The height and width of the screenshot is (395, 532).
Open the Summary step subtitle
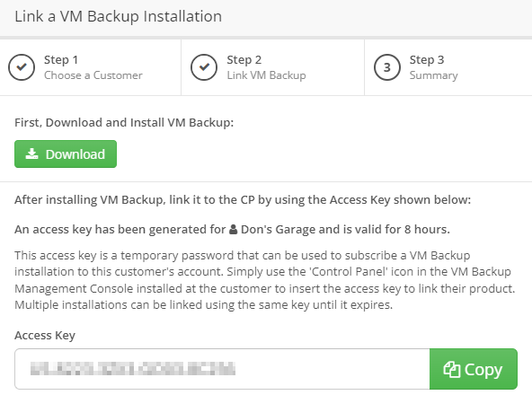(x=434, y=75)
